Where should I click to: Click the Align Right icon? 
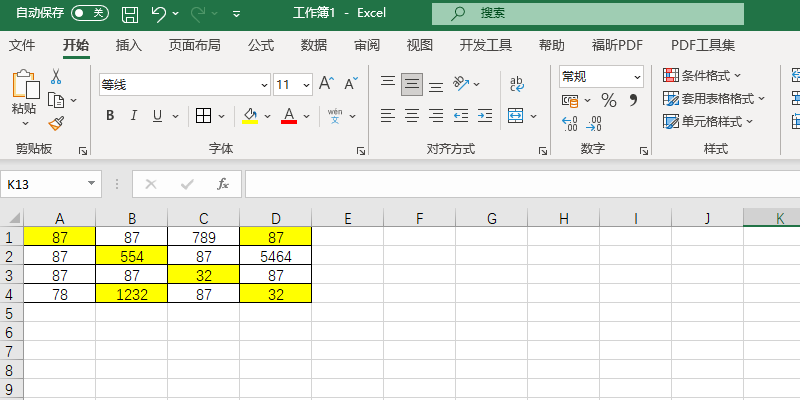436,116
